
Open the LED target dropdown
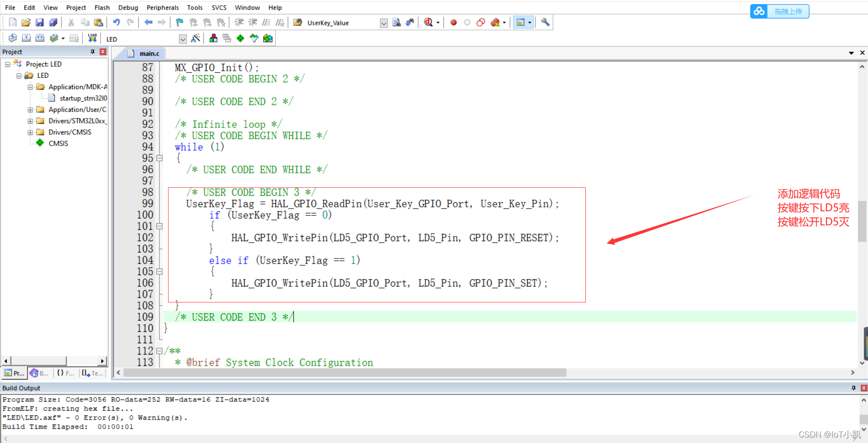pyautogui.click(x=183, y=39)
